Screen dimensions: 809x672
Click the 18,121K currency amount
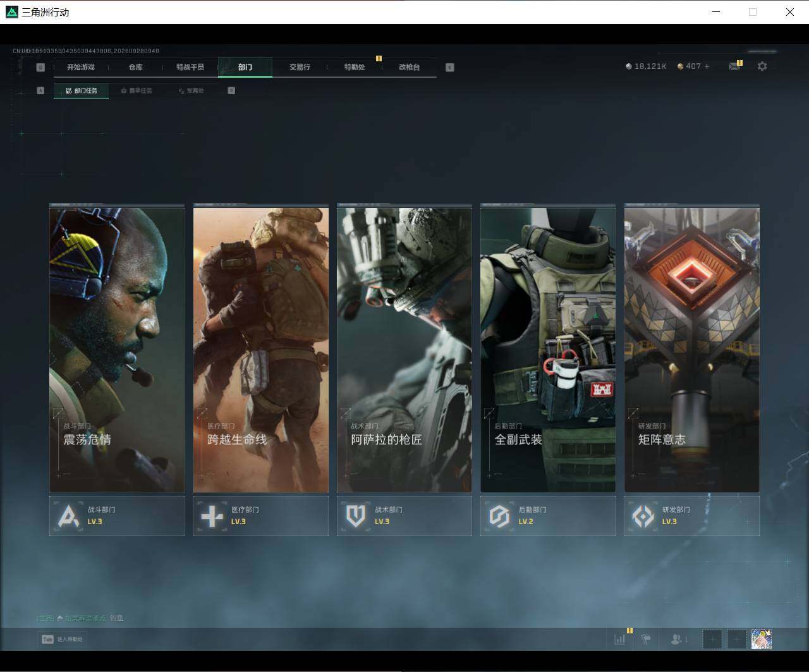click(650, 66)
